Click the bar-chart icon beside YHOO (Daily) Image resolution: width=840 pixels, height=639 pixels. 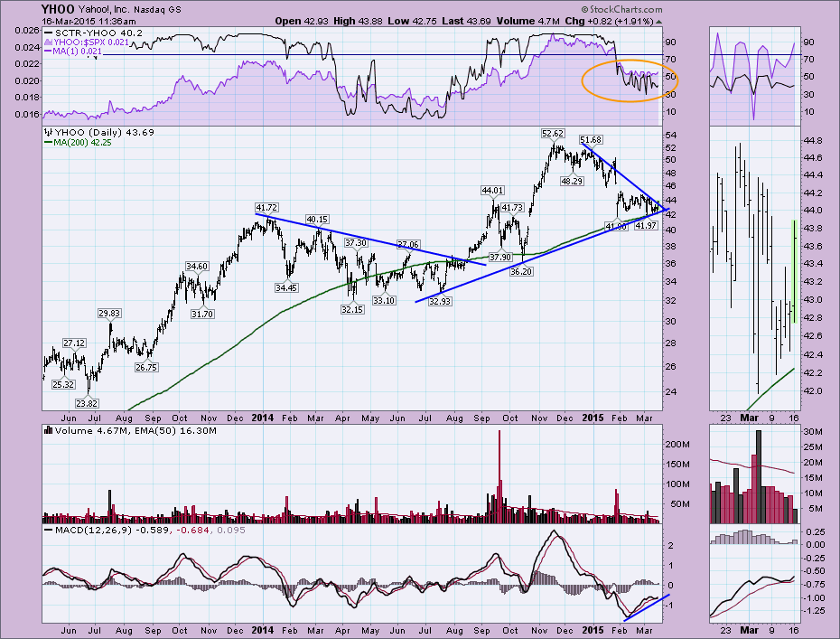[x=49, y=132]
